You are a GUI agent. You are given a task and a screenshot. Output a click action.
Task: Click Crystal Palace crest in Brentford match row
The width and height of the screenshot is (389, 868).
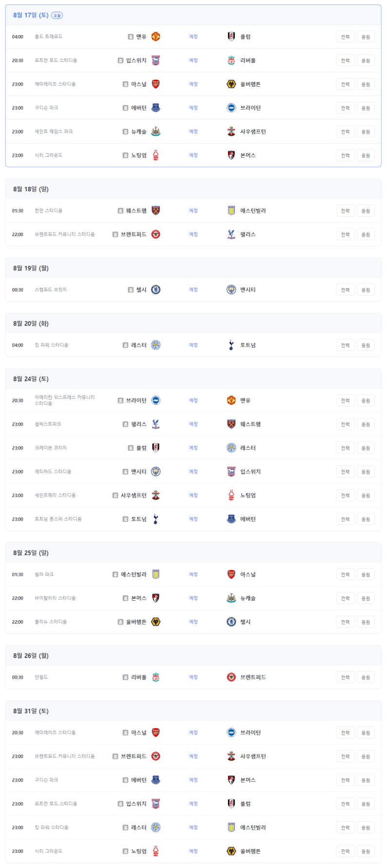[231, 234]
